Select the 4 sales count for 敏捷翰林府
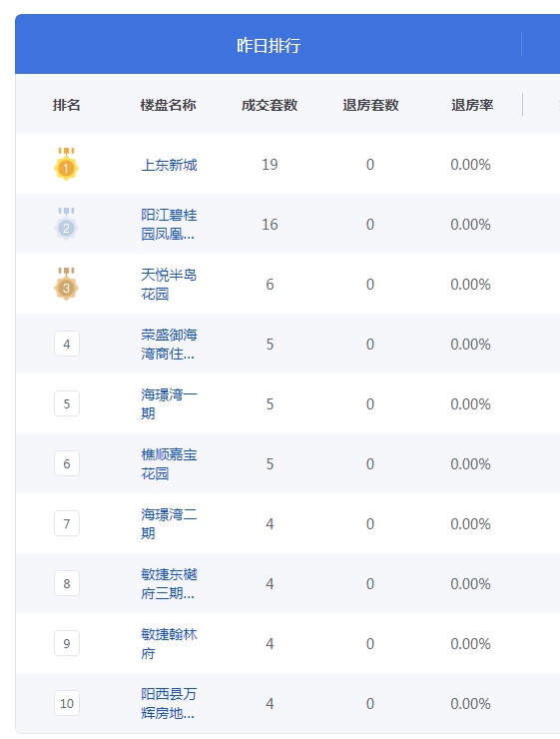This screenshot has width=560, height=739. pyautogui.click(x=270, y=643)
